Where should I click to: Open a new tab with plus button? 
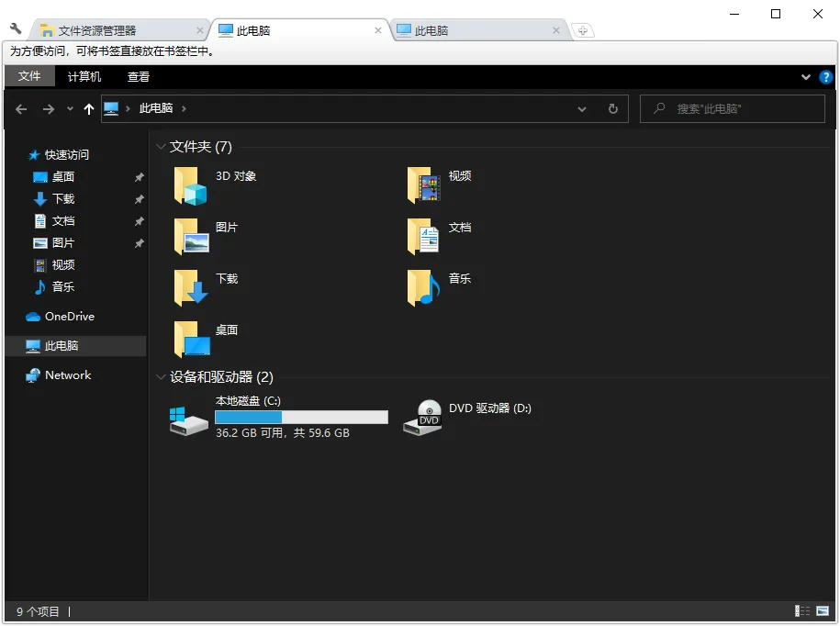(x=582, y=30)
